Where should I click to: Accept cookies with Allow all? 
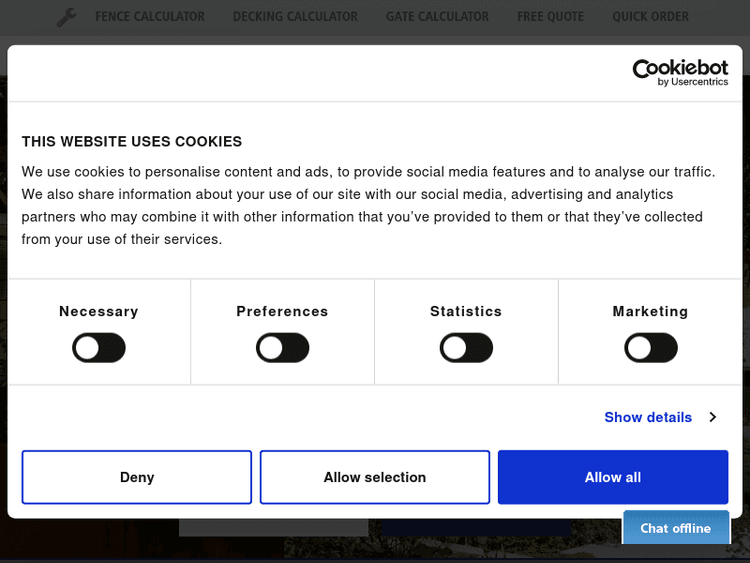pos(613,477)
